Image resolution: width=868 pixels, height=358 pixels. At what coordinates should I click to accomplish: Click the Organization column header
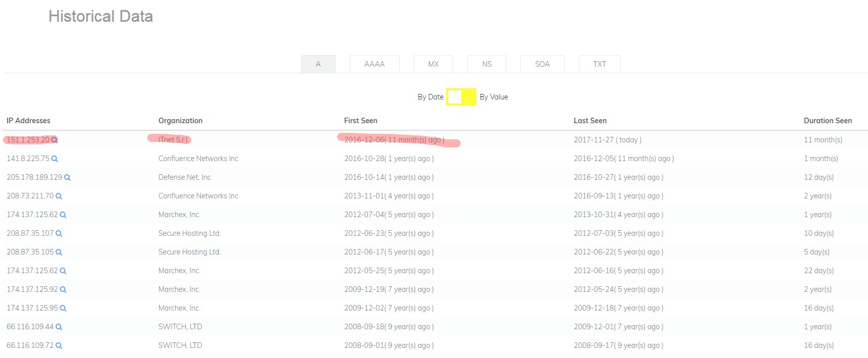click(x=181, y=121)
